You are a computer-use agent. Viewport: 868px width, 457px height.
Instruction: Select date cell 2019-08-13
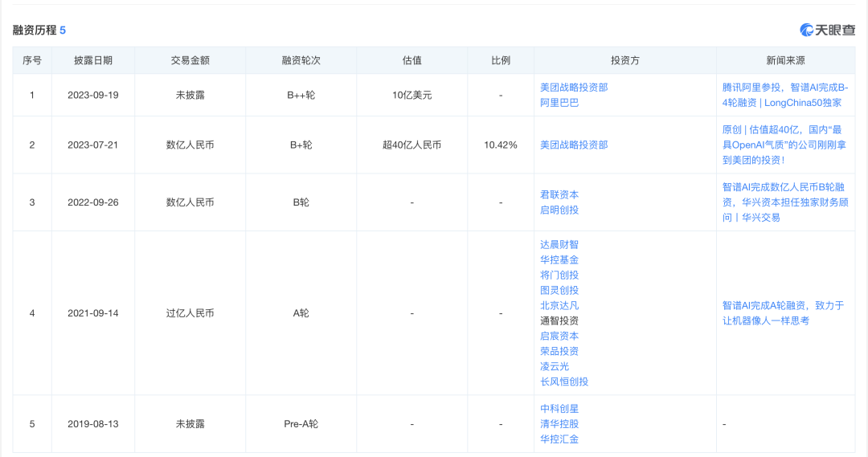[x=93, y=424]
